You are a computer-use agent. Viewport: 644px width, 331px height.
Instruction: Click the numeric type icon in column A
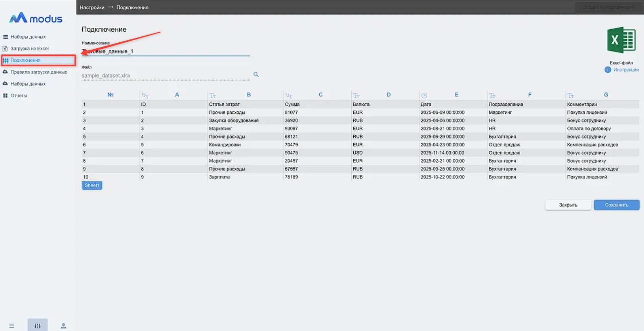[145, 96]
